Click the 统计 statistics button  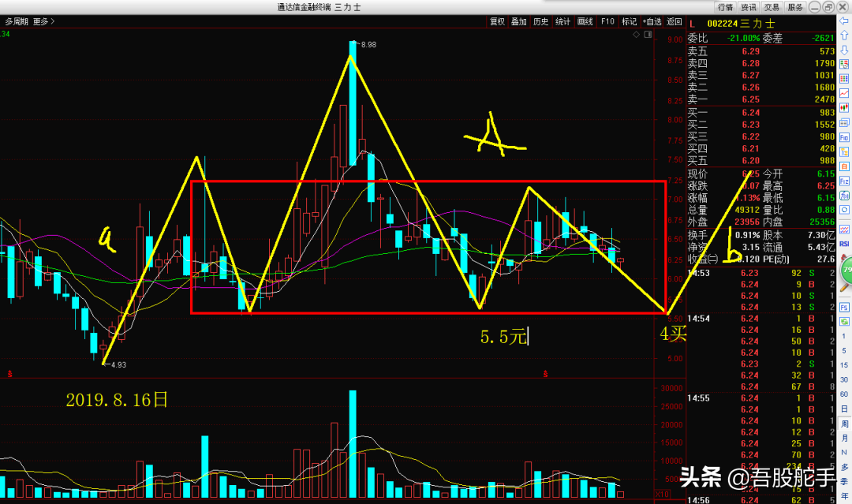563,22
